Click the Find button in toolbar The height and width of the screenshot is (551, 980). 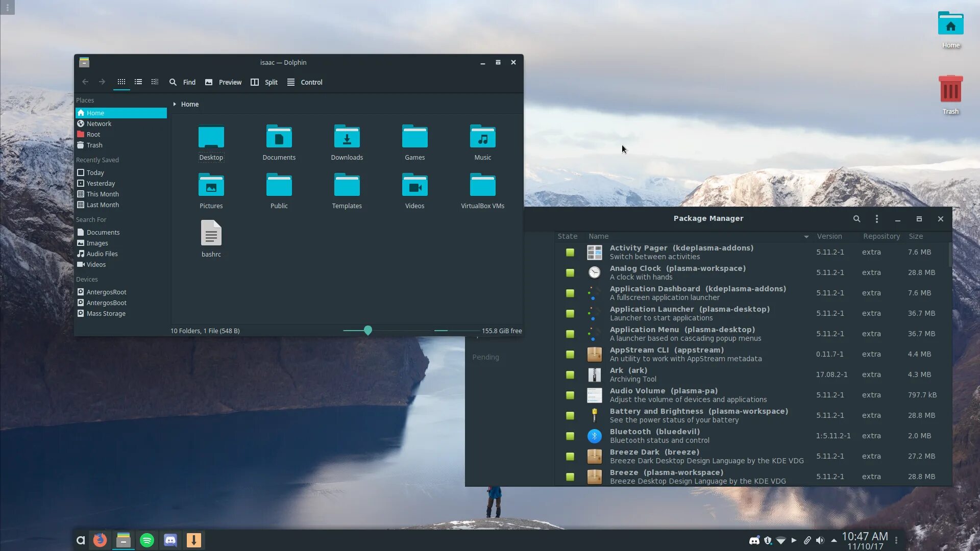[x=183, y=82]
